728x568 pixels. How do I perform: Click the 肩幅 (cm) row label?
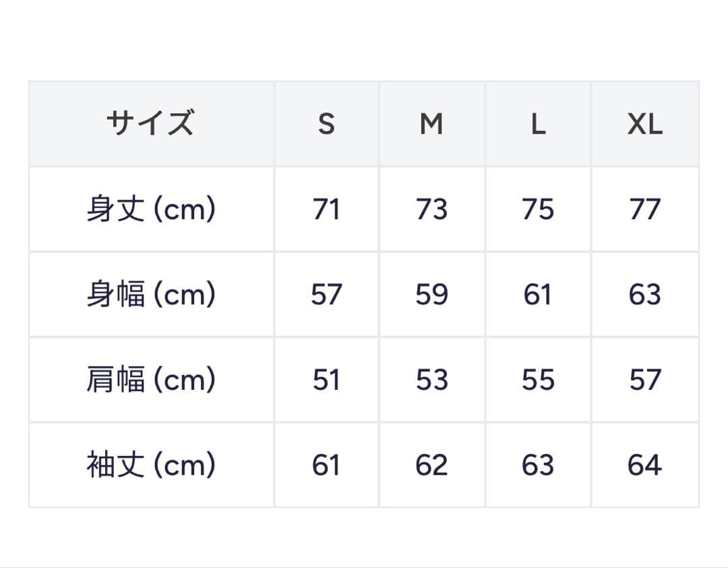coord(151,380)
